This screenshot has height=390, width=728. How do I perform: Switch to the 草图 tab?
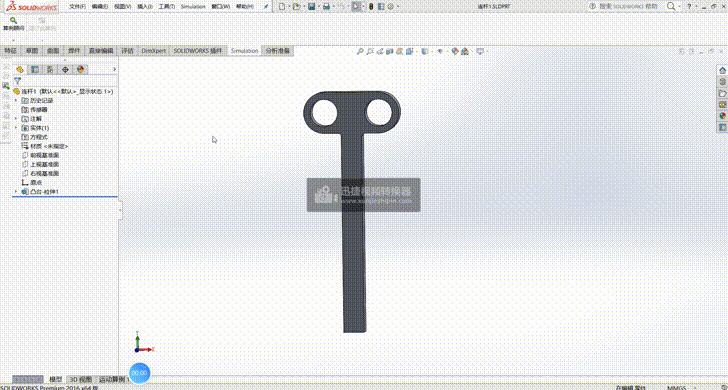pyautogui.click(x=32, y=51)
